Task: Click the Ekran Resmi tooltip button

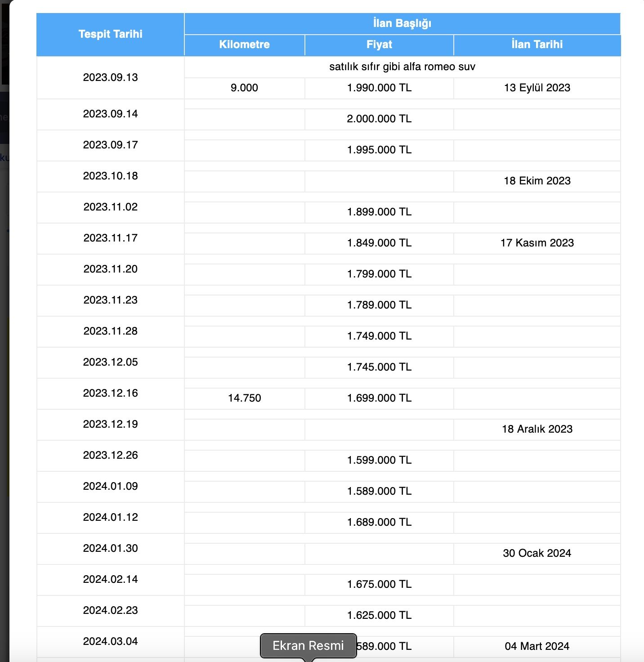Action: (x=309, y=646)
